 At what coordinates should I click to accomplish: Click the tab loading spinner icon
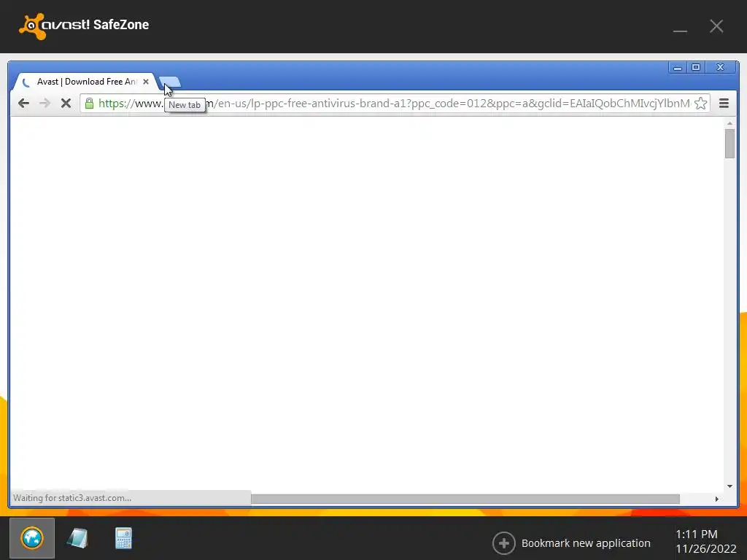(26, 82)
